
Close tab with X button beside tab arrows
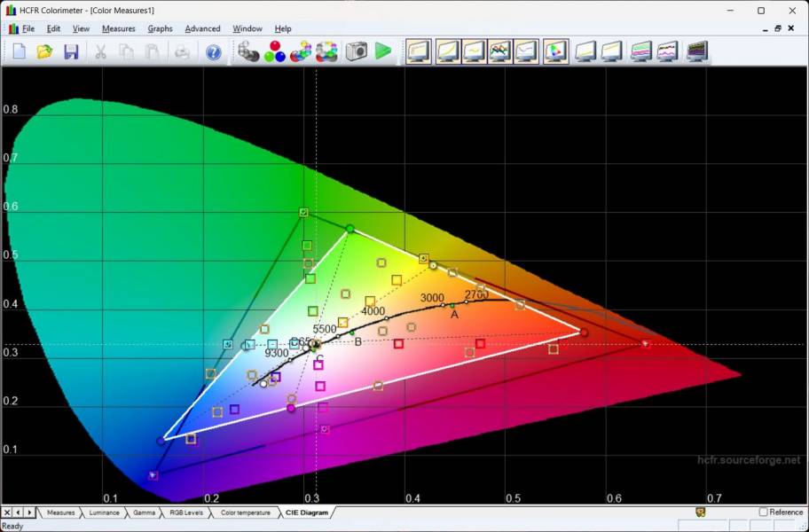click(x=7, y=512)
